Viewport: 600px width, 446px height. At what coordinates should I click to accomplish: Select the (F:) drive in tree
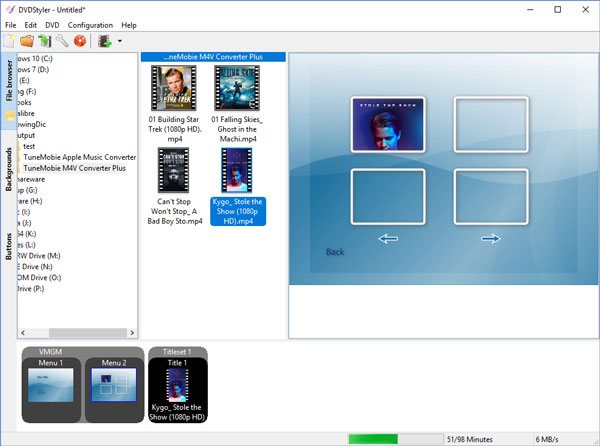(x=27, y=91)
